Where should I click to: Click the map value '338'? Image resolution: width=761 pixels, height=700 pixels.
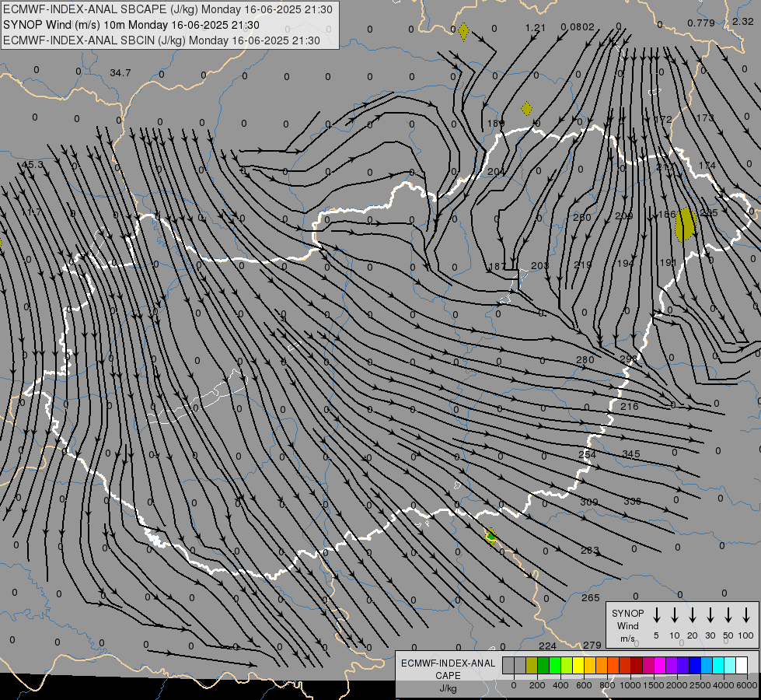tap(633, 502)
